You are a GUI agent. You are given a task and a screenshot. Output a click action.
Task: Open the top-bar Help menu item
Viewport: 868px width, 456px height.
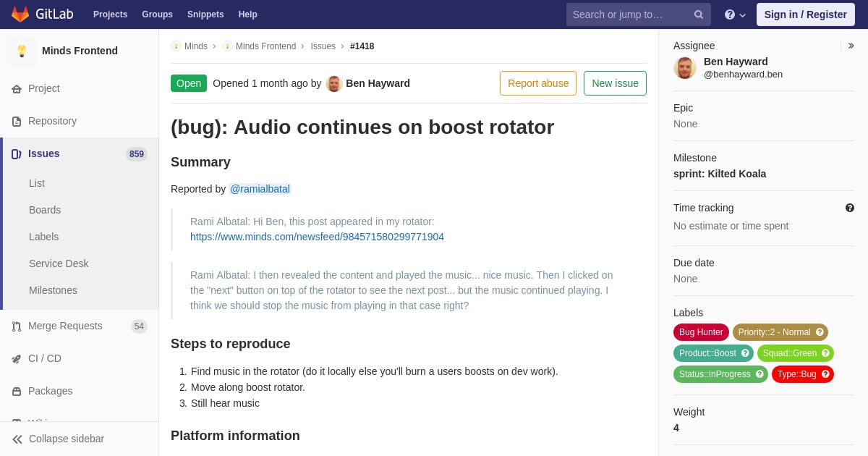(248, 14)
